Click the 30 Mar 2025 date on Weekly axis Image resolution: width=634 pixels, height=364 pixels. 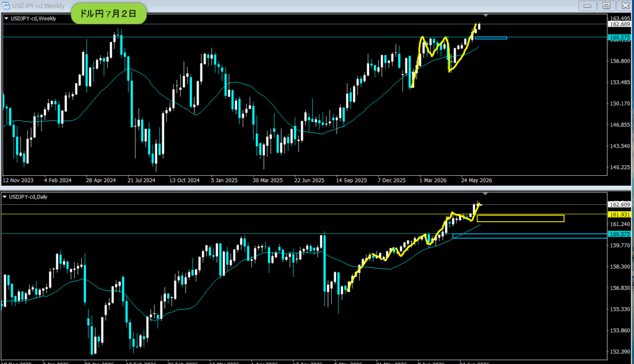coord(267,180)
